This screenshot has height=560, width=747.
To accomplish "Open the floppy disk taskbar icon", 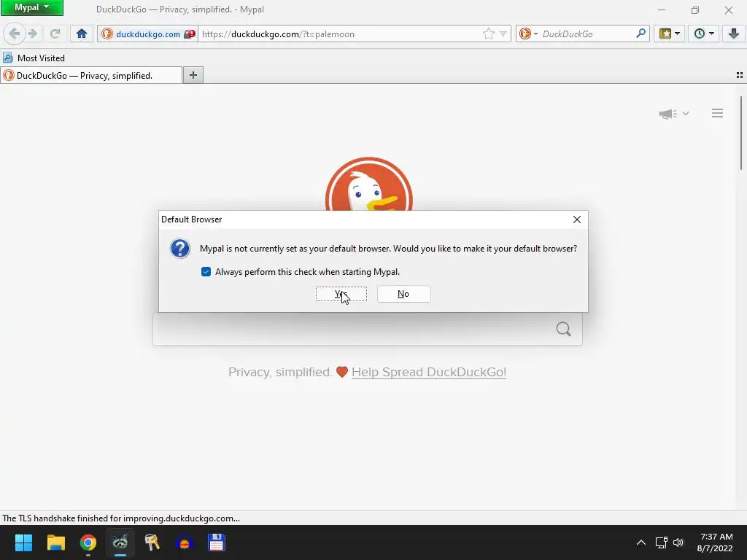I will (216, 542).
